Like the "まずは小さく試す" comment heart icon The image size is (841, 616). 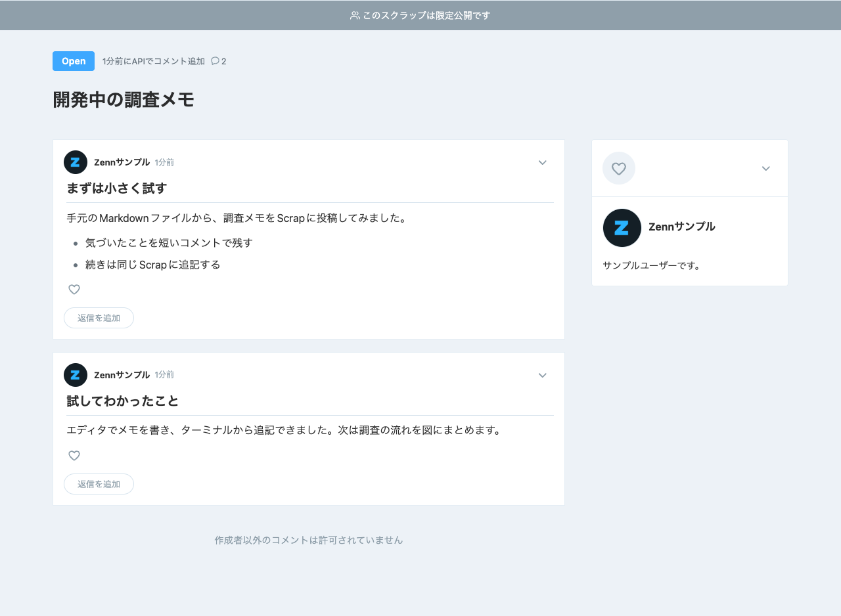pyautogui.click(x=74, y=290)
